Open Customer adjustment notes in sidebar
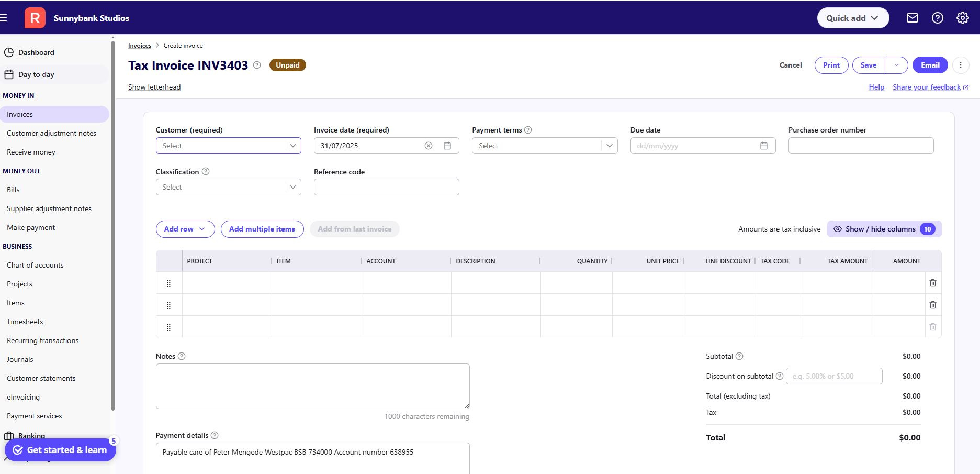Viewport: 980px width, 474px height. (x=51, y=133)
